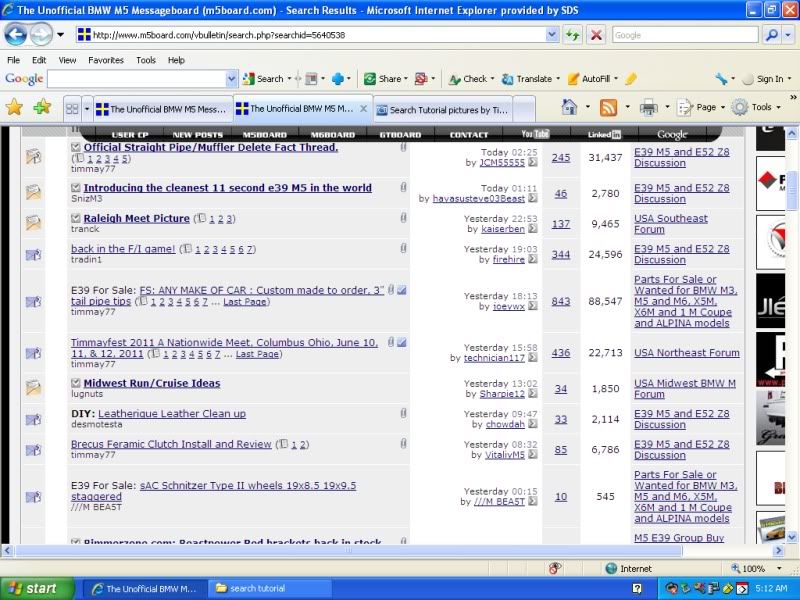Open the zoom level dropdown arrow in the status bar
This screenshot has width=800, height=600.
tap(779, 568)
